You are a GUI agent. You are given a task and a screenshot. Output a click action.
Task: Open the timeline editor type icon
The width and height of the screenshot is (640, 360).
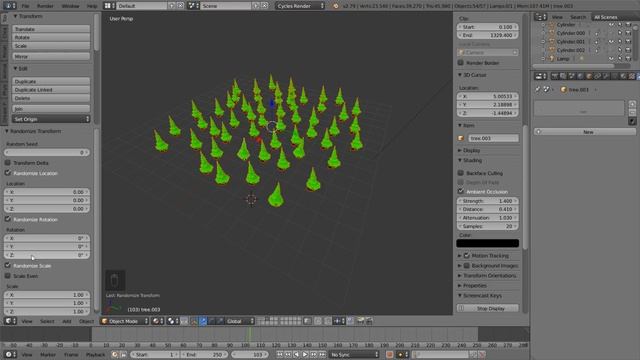click(x=11, y=355)
